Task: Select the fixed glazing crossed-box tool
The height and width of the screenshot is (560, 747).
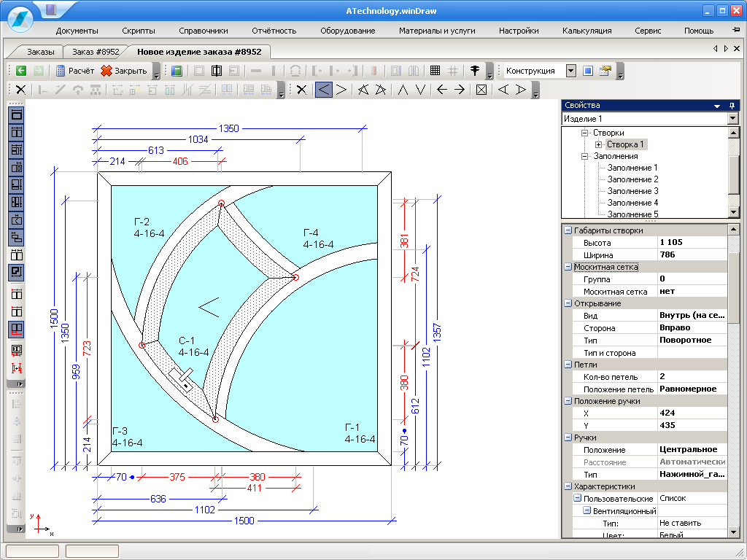Action: (x=481, y=90)
